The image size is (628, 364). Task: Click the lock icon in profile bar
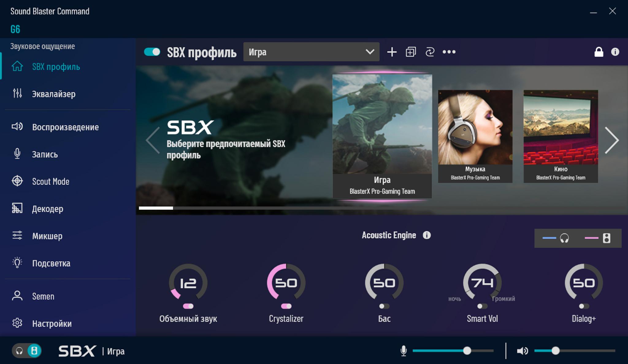coord(599,52)
